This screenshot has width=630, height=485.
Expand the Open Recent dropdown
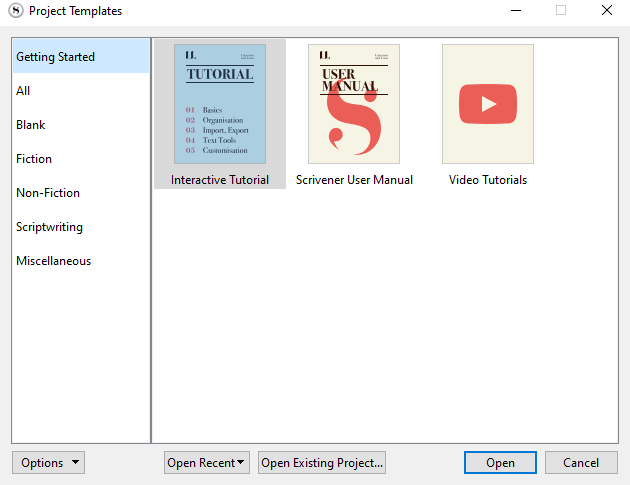(207, 462)
